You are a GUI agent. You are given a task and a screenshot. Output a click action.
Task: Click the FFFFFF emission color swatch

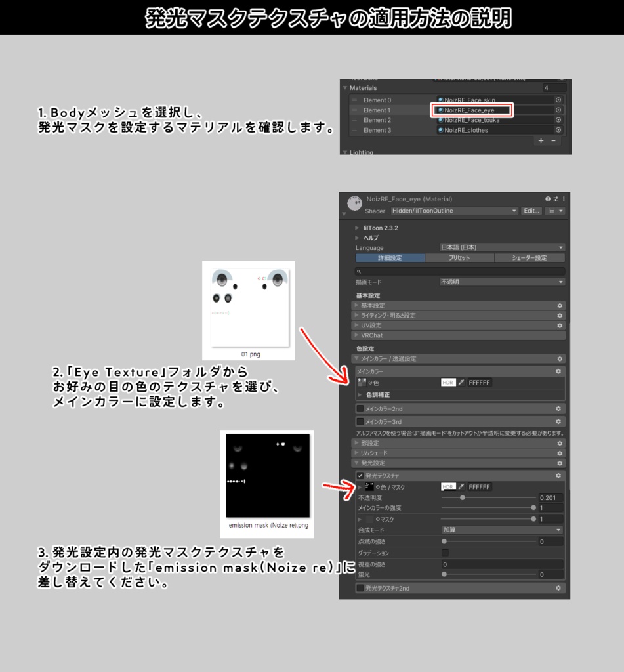478,487
